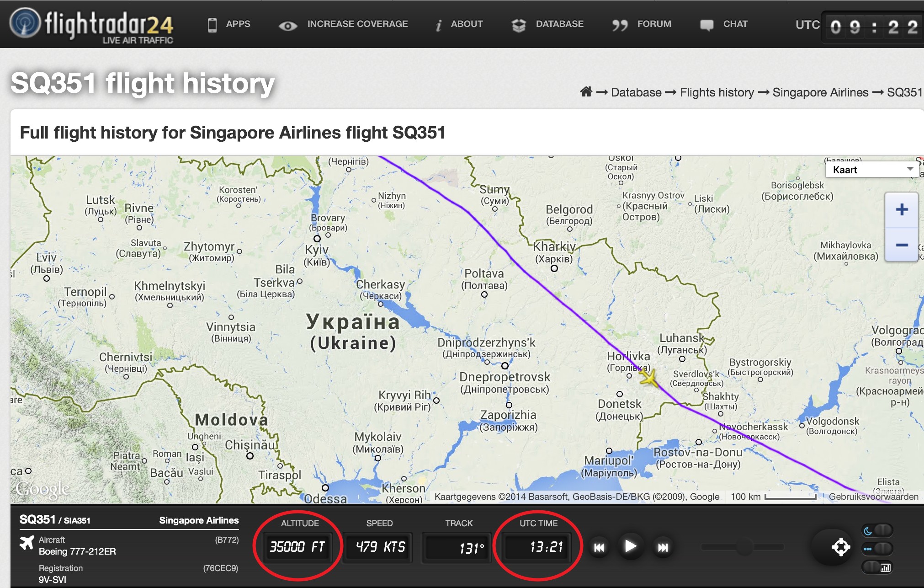Zoom out the map with minus button
This screenshot has width=924, height=588.
(x=902, y=245)
